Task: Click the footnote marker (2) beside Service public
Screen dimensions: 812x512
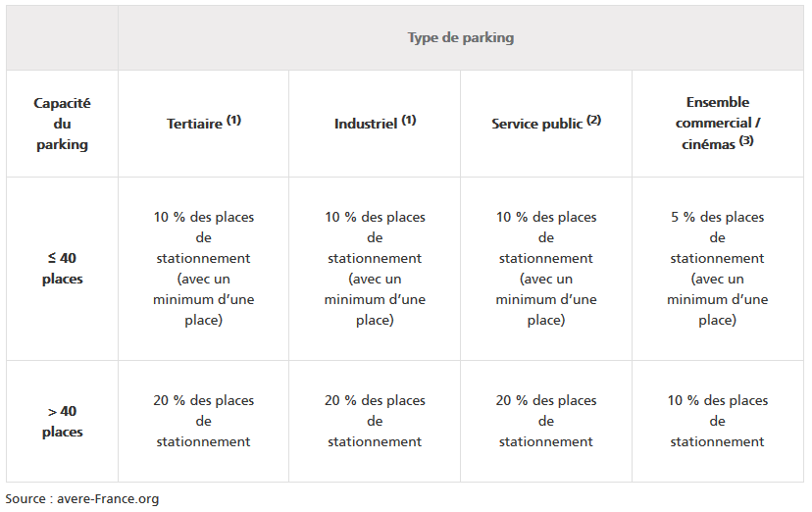Action: pos(594,120)
